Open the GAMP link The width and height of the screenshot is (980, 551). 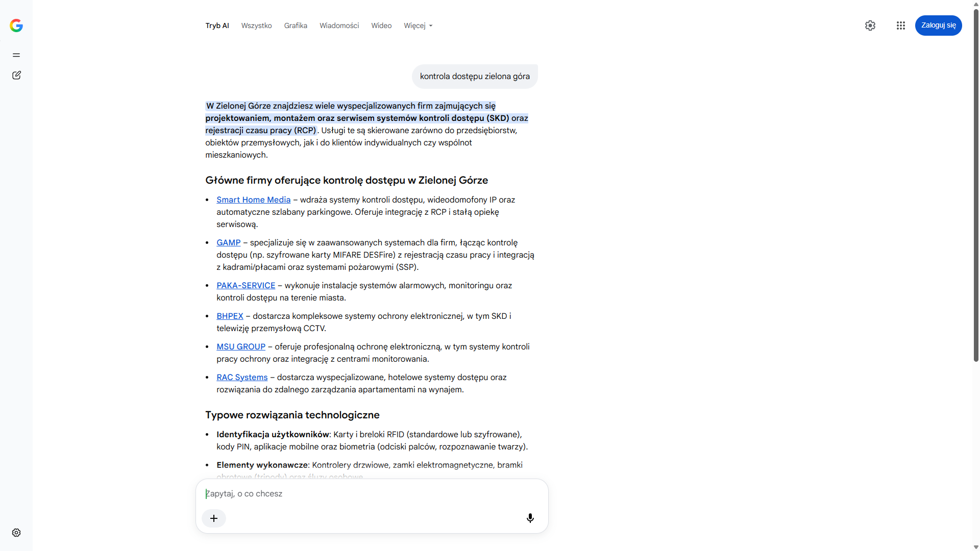[228, 243]
